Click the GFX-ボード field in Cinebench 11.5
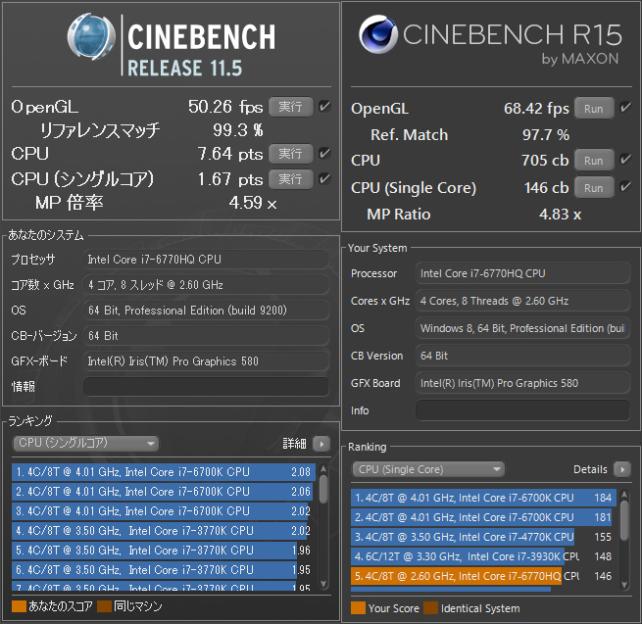642x624 pixels. (x=206, y=361)
